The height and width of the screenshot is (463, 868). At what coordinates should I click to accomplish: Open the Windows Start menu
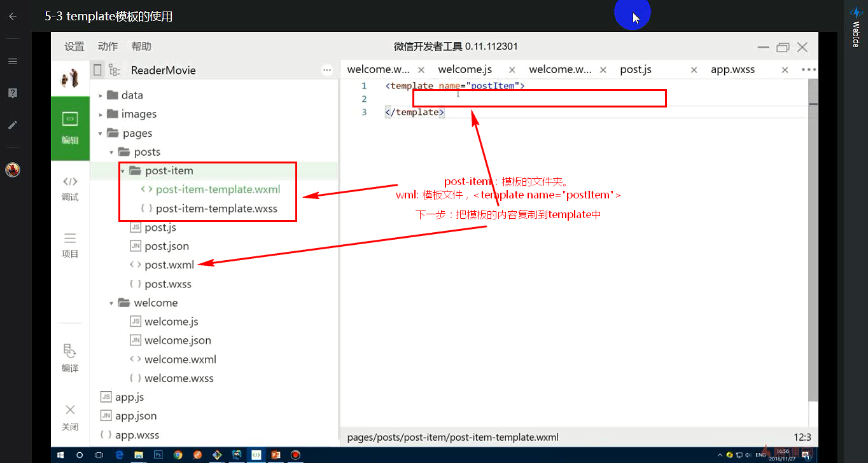point(62,455)
